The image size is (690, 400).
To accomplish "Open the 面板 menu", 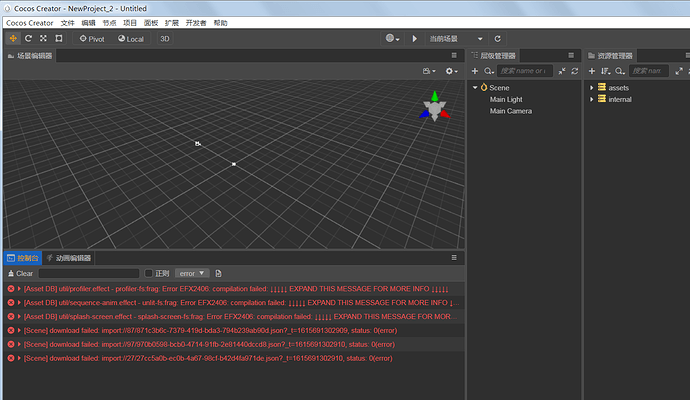I will point(151,23).
